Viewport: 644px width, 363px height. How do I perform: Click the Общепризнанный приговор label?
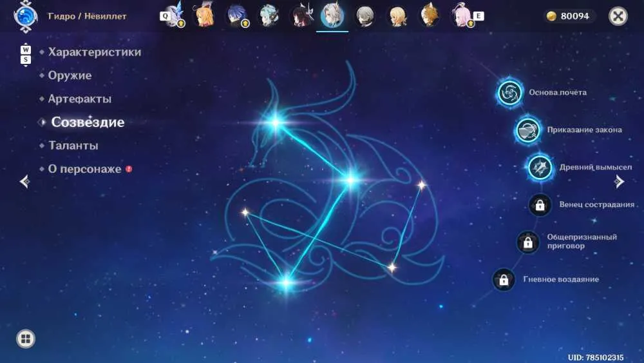pyautogui.click(x=582, y=241)
